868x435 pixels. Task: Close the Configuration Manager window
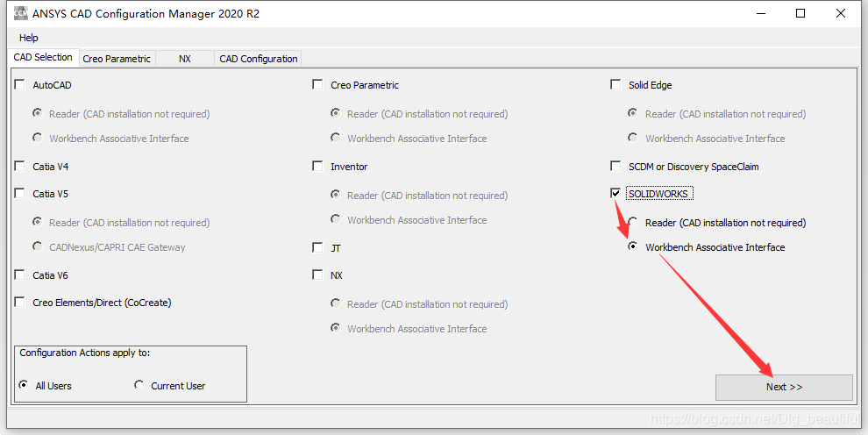pyautogui.click(x=840, y=13)
